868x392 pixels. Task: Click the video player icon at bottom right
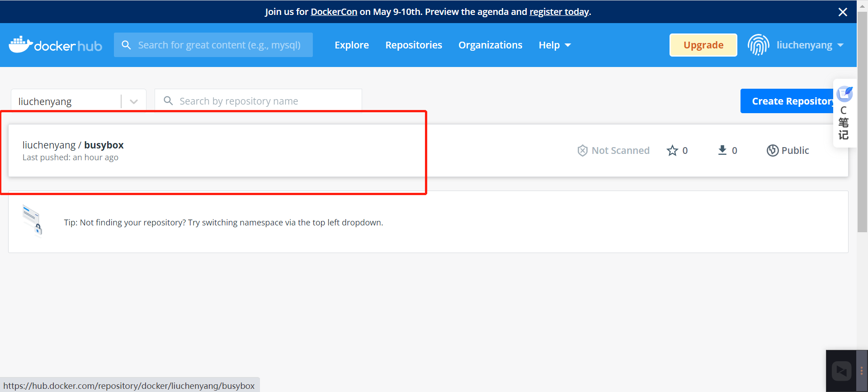[841, 371]
